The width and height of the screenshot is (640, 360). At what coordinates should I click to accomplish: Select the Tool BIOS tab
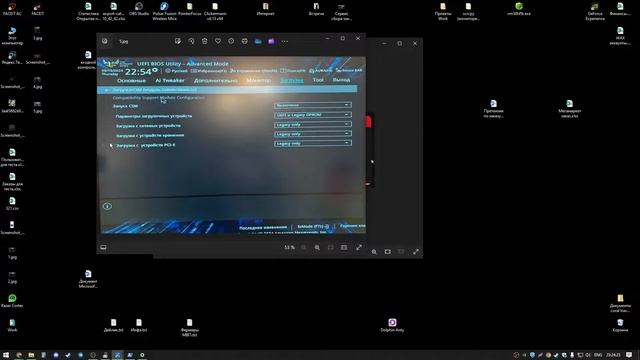tap(318, 80)
